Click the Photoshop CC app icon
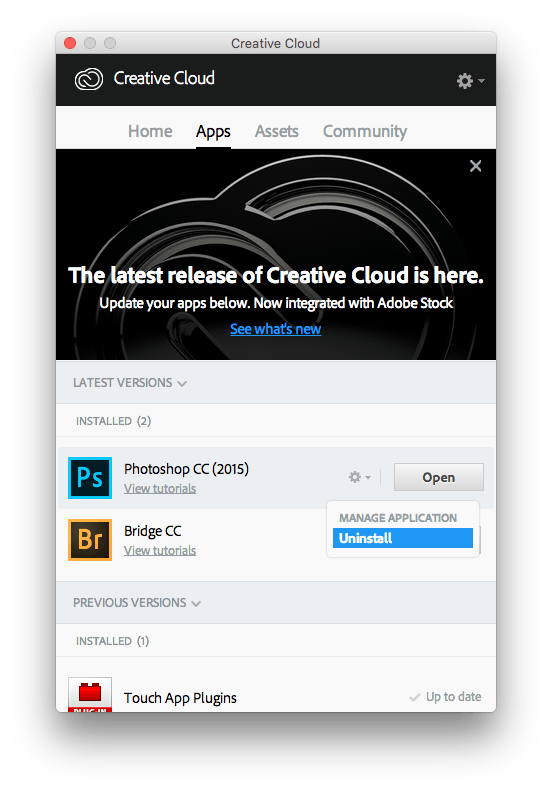This screenshot has height=792, width=552. (x=90, y=478)
